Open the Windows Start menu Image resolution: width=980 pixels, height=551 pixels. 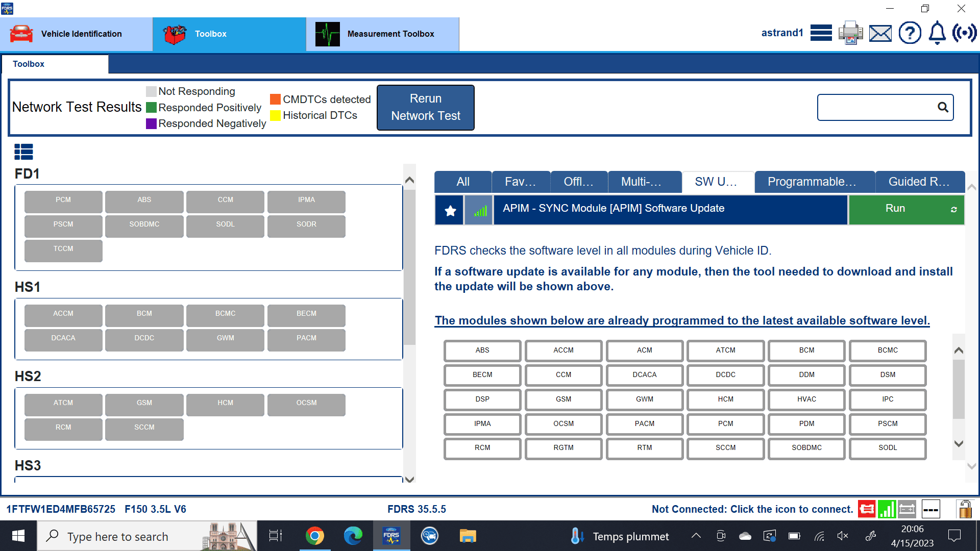18,536
